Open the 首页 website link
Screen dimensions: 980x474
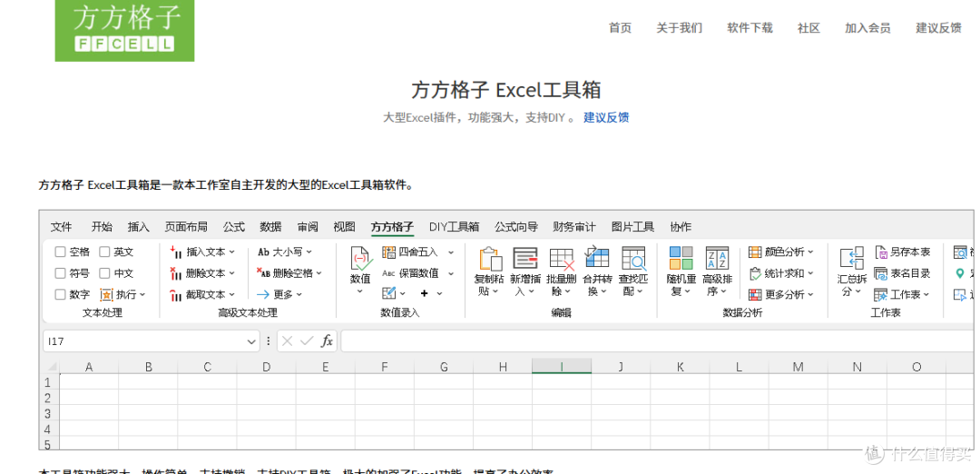(621, 28)
